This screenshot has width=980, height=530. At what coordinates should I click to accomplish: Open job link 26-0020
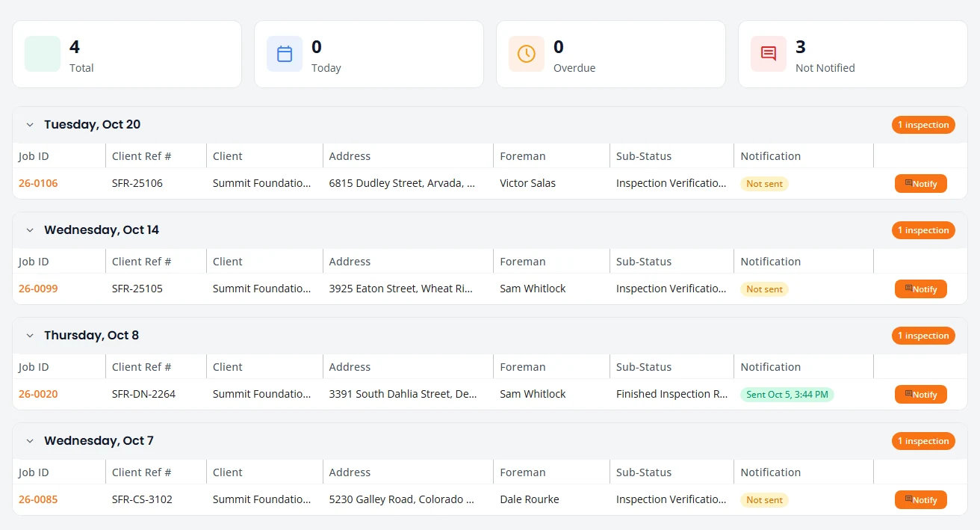(x=38, y=394)
